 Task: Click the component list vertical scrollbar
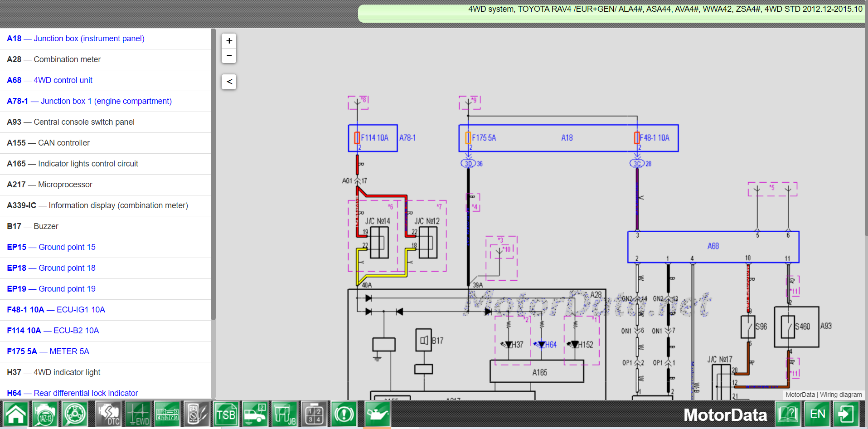point(213,175)
